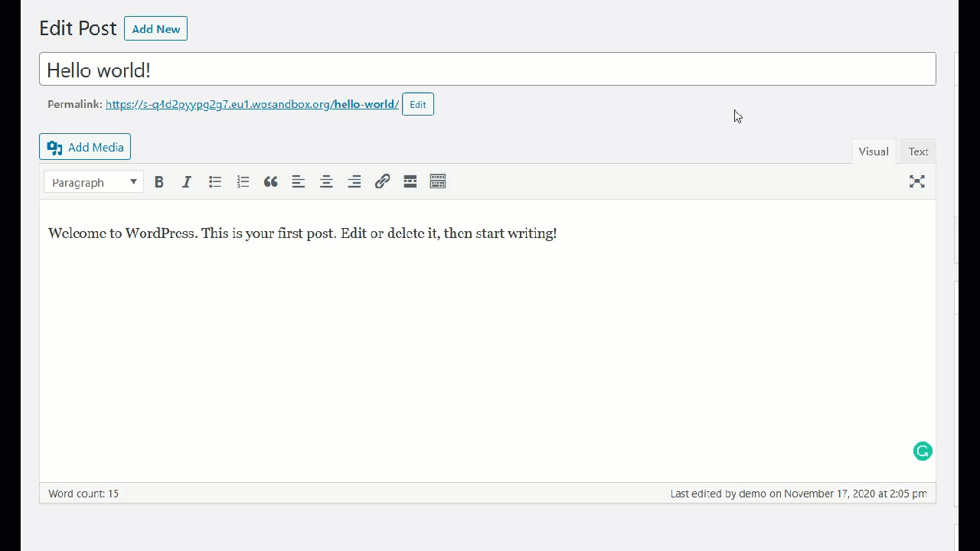This screenshot has width=980, height=551.
Task: Align text right
Action: click(354, 181)
